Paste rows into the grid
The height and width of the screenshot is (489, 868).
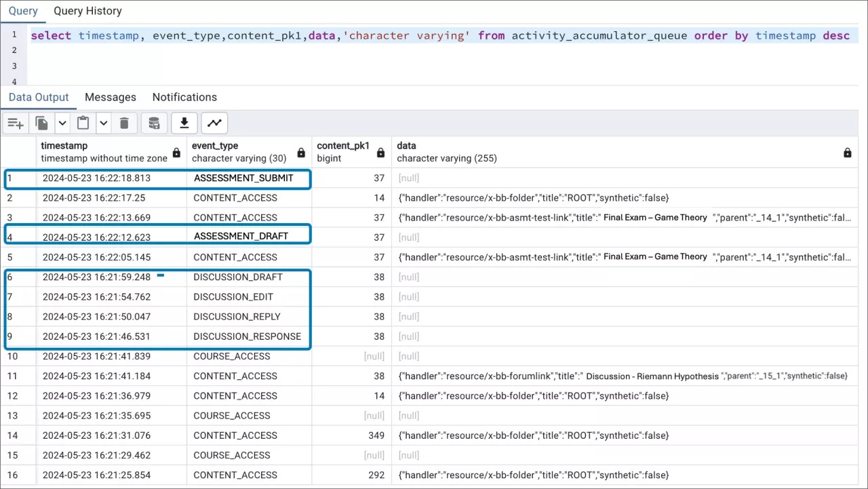pyautogui.click(x=83, y=123)
